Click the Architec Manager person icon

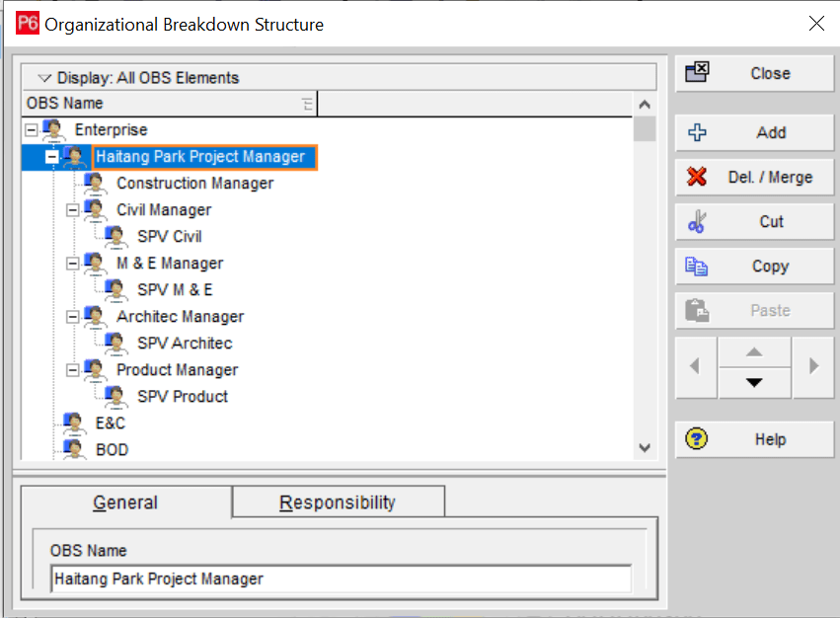(x=96, y=317)
